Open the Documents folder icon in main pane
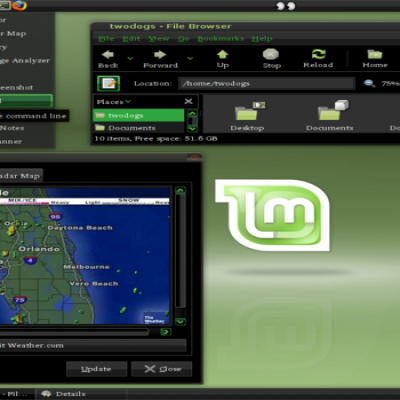 point(330,116)
